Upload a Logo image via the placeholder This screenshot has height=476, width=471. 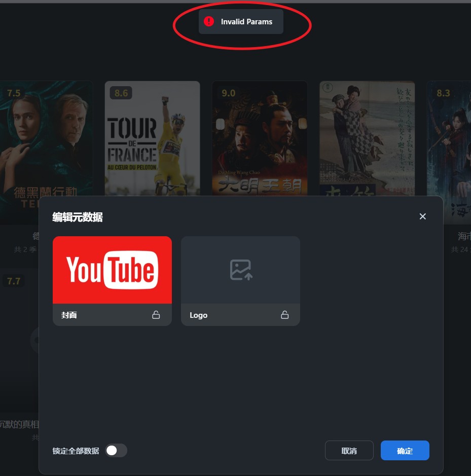coord(240,270)
